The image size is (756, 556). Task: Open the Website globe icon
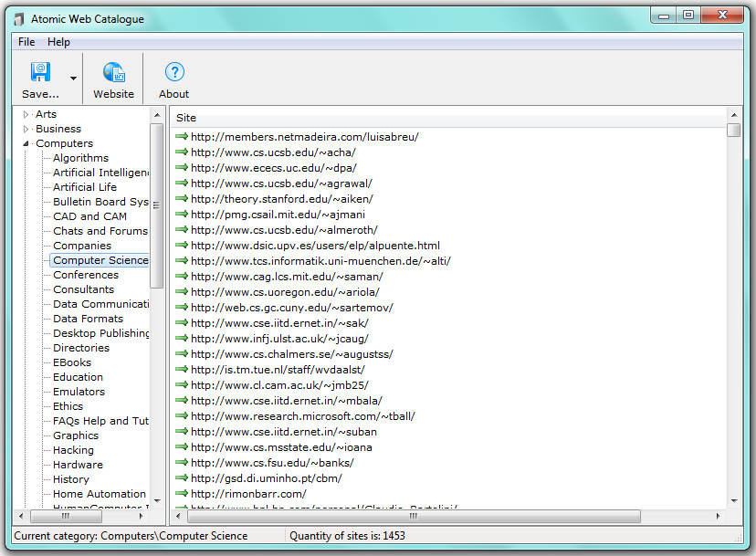coord(114,72)
